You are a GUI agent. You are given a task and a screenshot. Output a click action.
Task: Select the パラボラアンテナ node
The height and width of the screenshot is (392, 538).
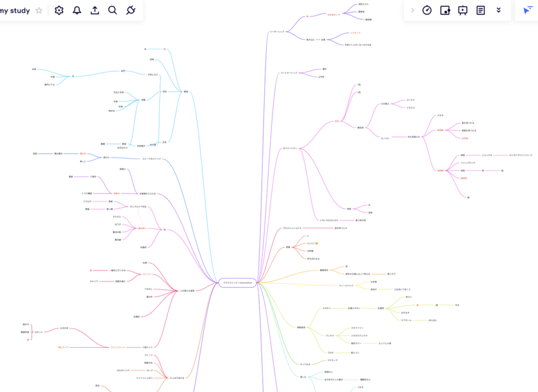[x=359, y=336]
